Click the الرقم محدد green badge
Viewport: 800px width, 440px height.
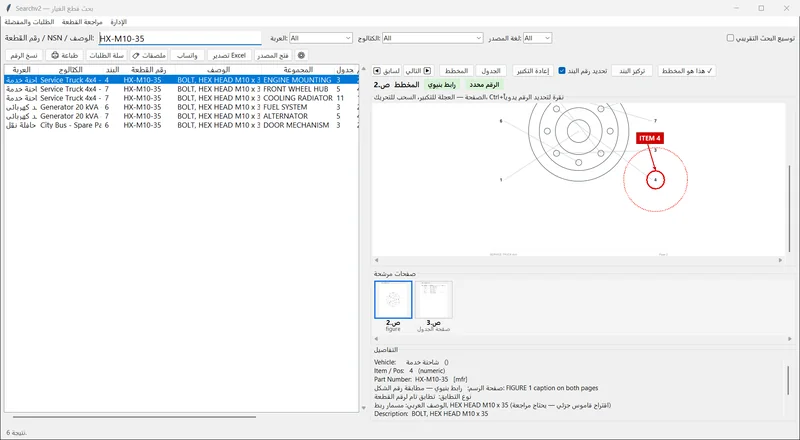click(x=484, y=85)
